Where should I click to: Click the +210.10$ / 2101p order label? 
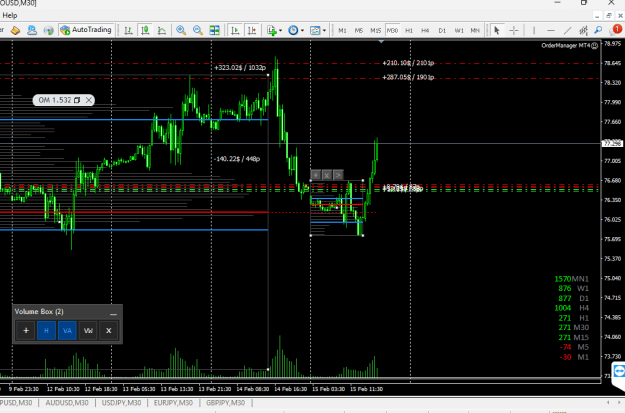click(x=408, y=63)
